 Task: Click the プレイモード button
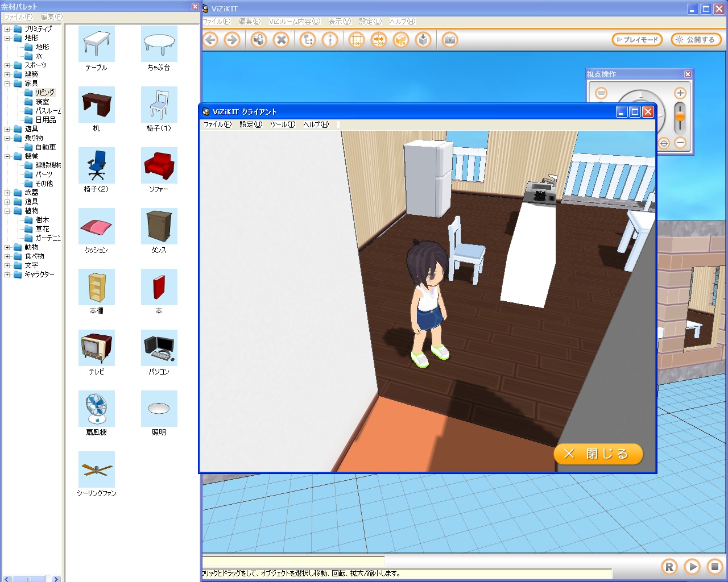point(637,40)
